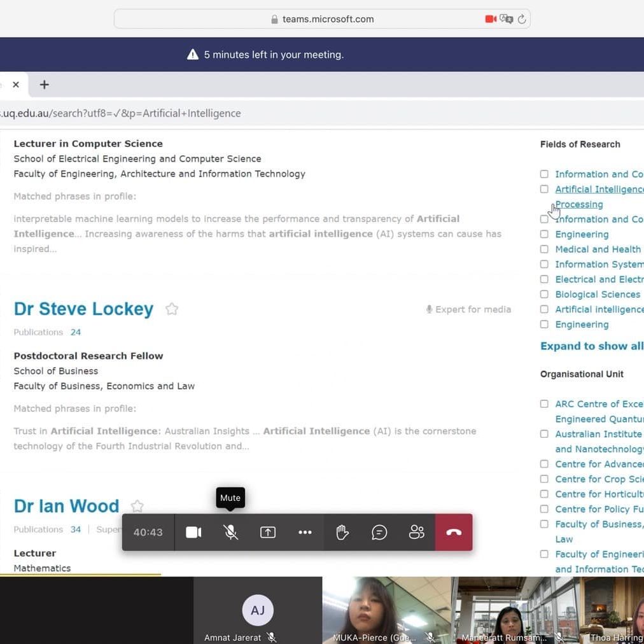Screen dimensions: 644x644
Task: Open a new browser tab with plus
Action: click(45, 85)
